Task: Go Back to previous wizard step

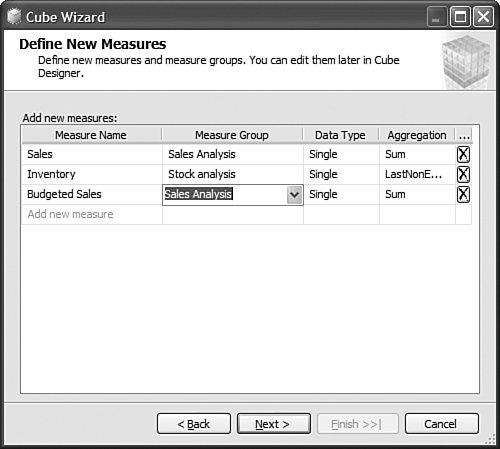Action: pyautogui.click(x=194, y=424)
